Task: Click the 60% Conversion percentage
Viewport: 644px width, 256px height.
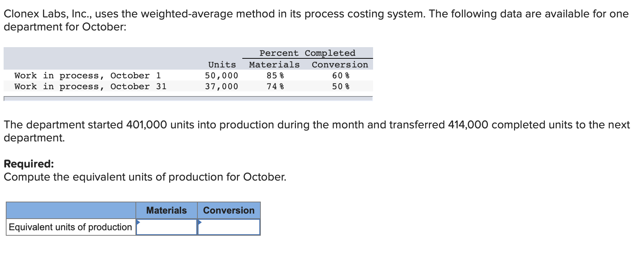Action: coord(340,75)
